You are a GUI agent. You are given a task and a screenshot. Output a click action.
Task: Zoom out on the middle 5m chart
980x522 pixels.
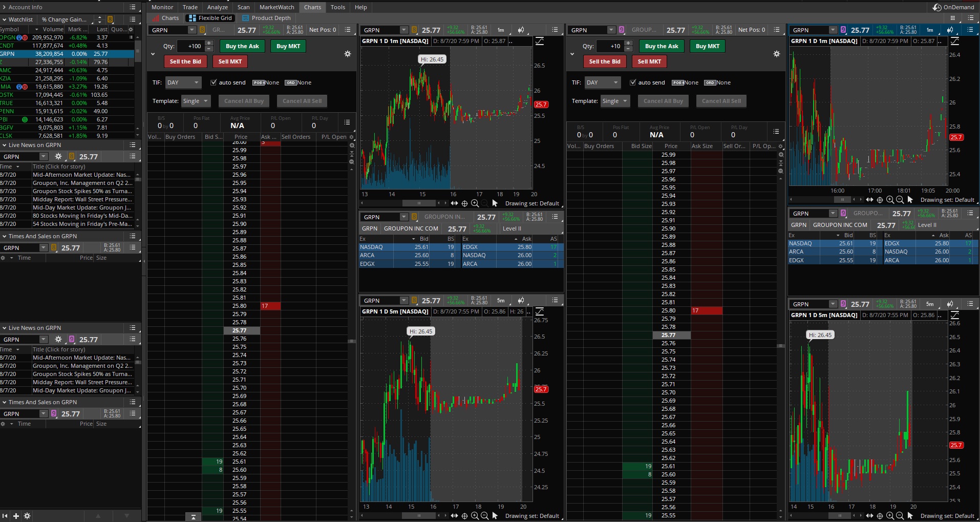pos(484,516)
